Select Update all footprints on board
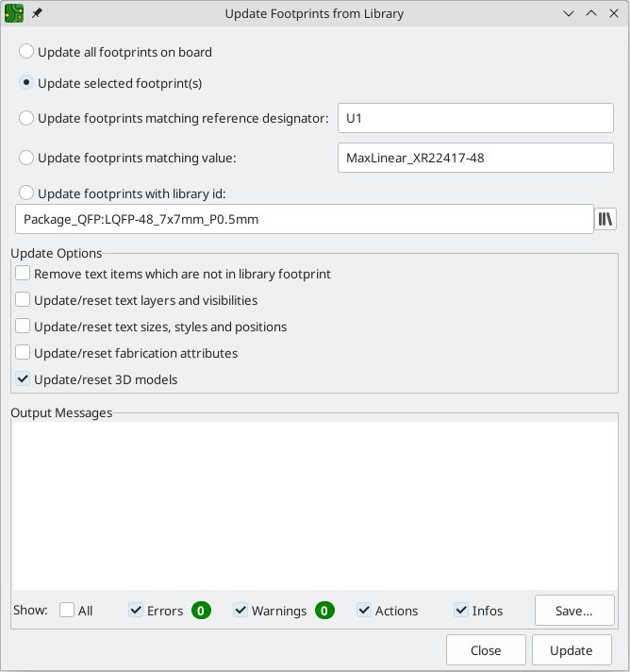The height and width of the screenshot is (672, 630). [x=27, y=53]
